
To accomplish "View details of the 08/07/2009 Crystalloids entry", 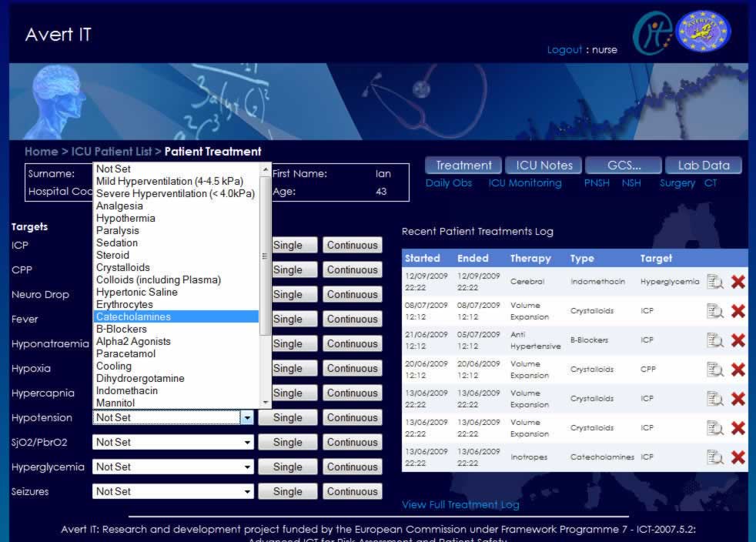I will (x=715, y=311).
